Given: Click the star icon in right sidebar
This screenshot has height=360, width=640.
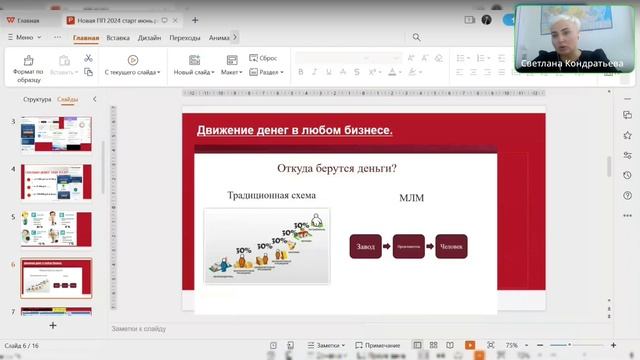Looking at the screenshot, I should (x=627, y=135).
